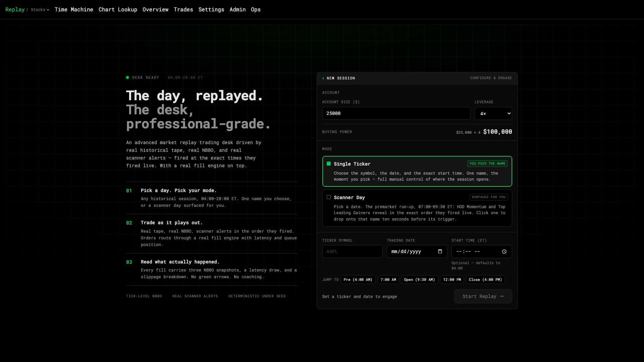Expand the Stocks market dropdown
Image resolution: width=644 pixels, height=362 pixels.
[40, 10]
